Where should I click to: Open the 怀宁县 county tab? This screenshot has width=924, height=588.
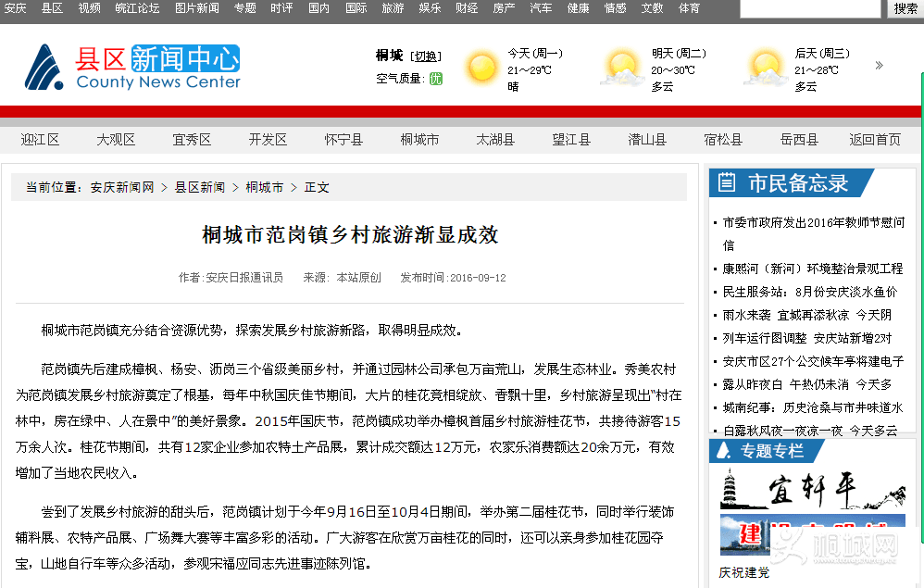[x=343, y=140]
